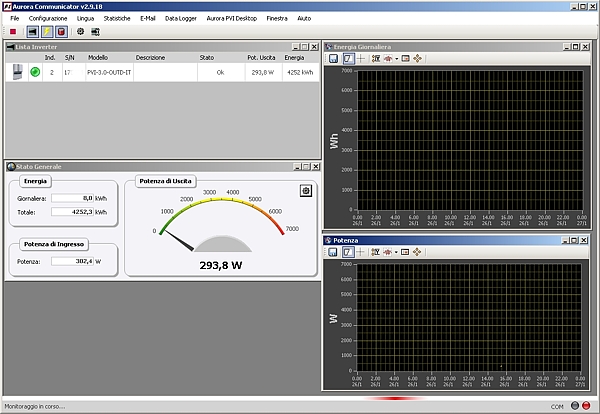Click the S/N column header

(x=70, y=58)
